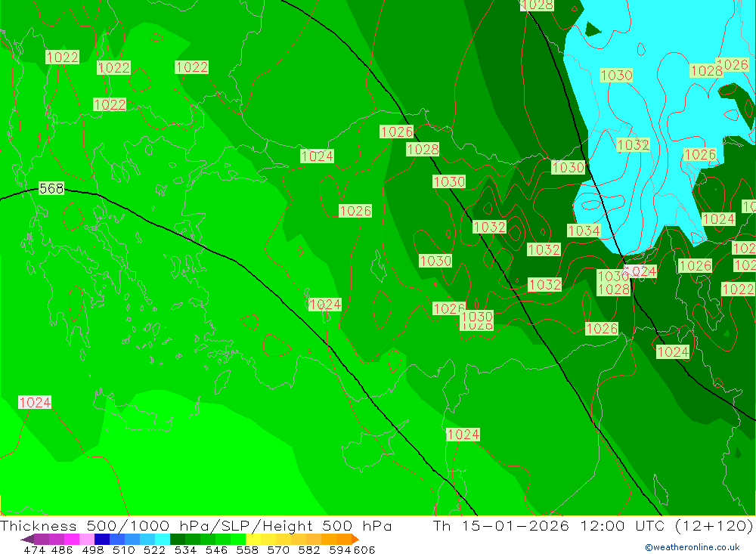756x554 pixels.
Task: Click the 486 legend value
Action: pos(62,549)
